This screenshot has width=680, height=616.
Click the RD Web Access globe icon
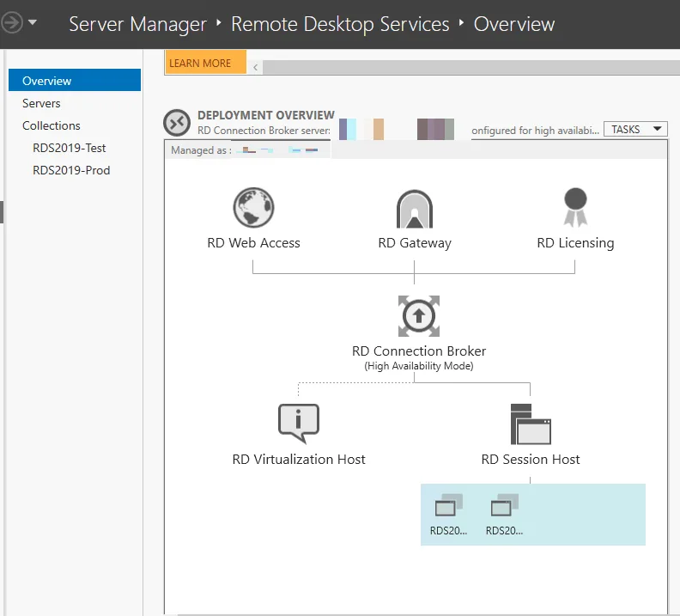(253, 208)
